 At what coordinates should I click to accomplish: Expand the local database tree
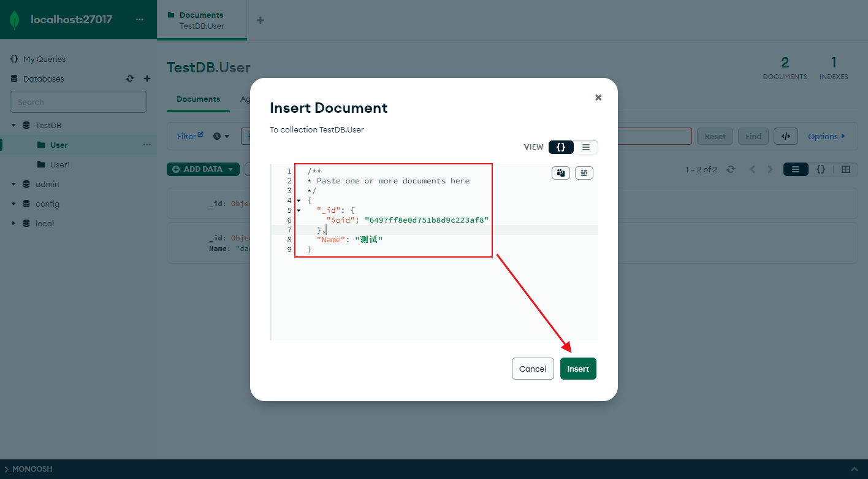(x=13, y=223)
